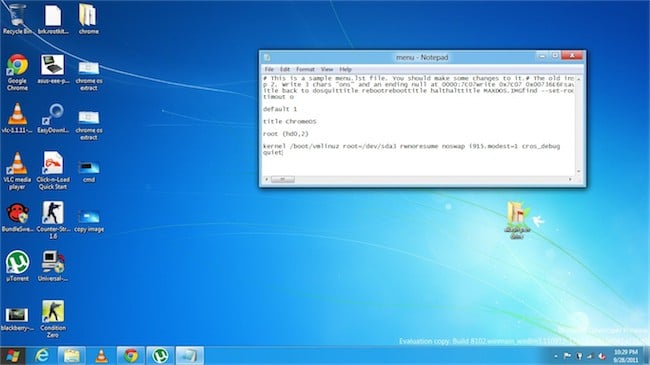This screenshot has width=650, height=365.
Task: Click Notepad's vertical scrollbar up arrow
Action: click(x=579, y=79)
